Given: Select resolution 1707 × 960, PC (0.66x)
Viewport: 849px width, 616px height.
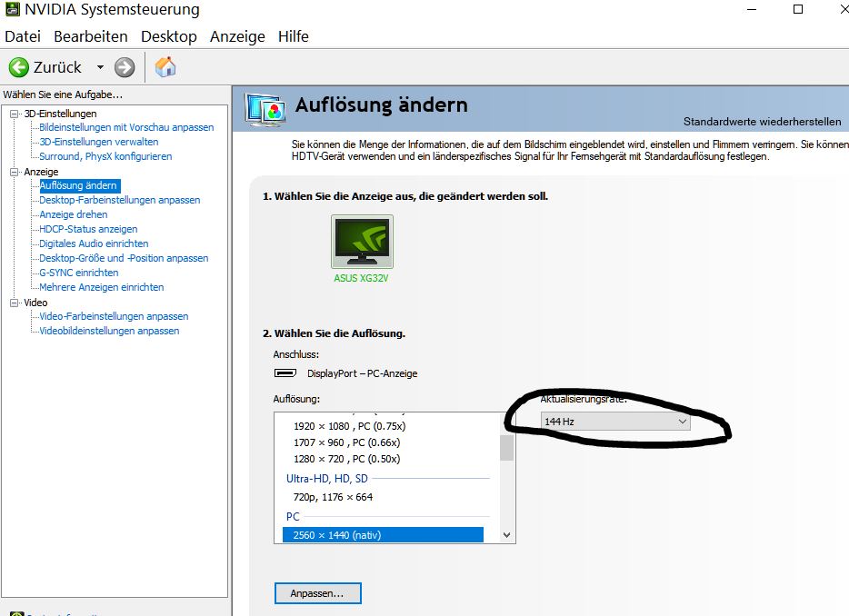Looking at the screenshot, I should (x=346, y=442).
